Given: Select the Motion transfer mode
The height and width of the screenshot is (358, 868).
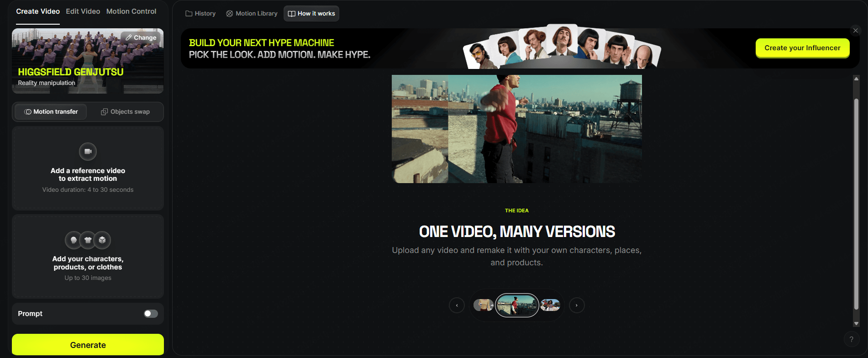Looking at the screenshot, I should (51, 112).
